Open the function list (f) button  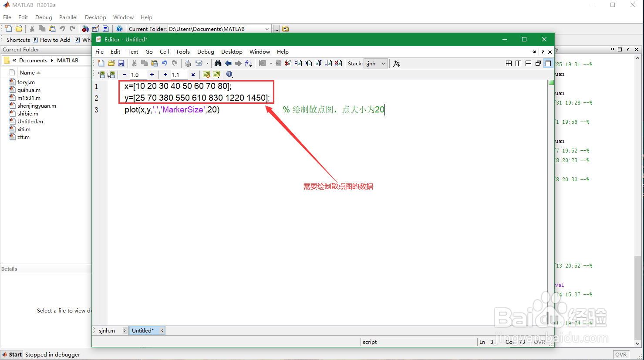(248, 63)
